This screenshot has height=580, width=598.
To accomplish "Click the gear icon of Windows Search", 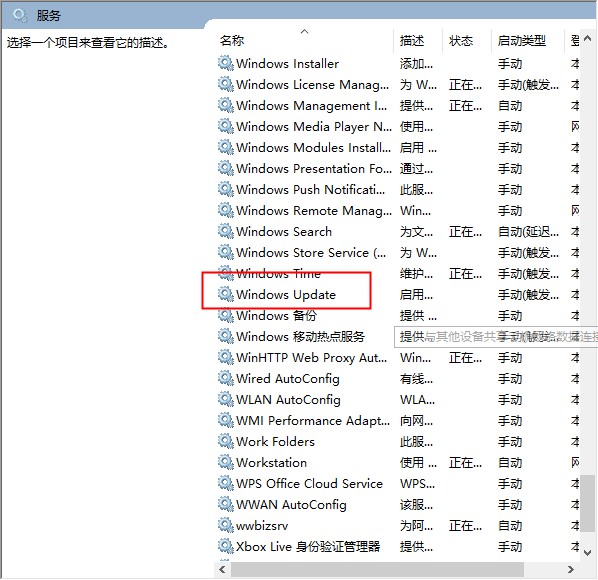I will (225, 231).
